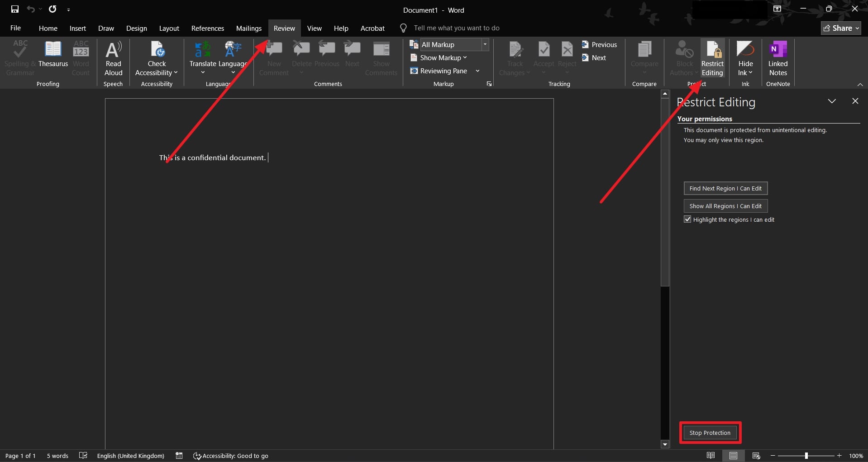The width and height of the screenshot is (868, 462).
Task: Click the confidential document text line
Action: (212, 157)
